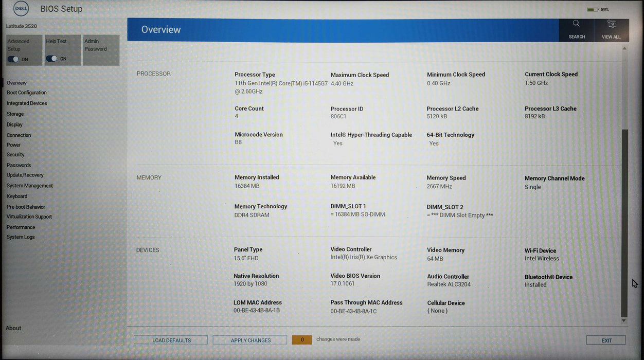Viewport: 644px width, 360px height.
Task: Click Exit to leave BIOS
Action: tap(606, 340)
